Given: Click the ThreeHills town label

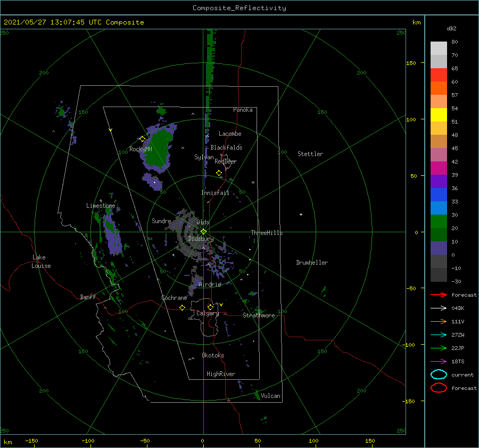Looking at the screenshot, I should click(267, 233).
